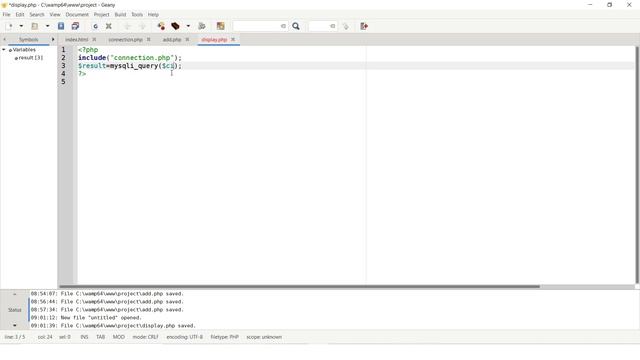Click 'encoding: UTF-8' in status bar
Screen dimensions: 640x360
click(184, 337)
